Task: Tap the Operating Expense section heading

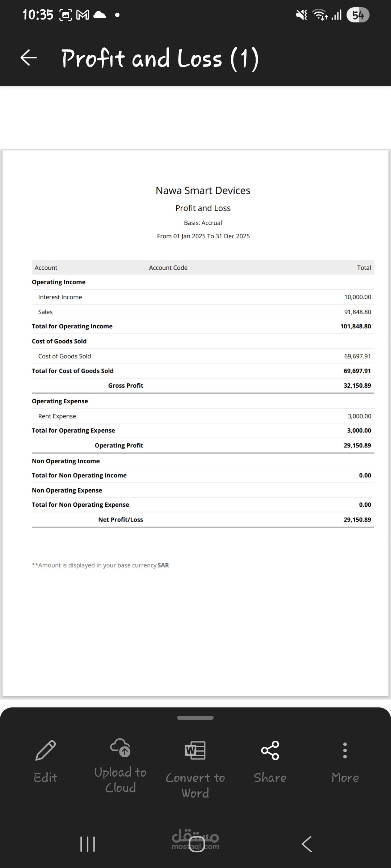Action: [x=60, y=401]
